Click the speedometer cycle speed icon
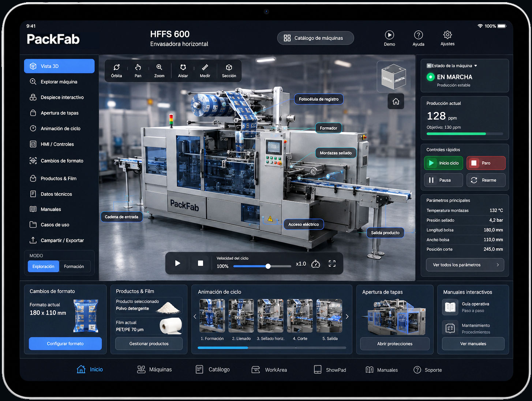This screenshot has width=532, height=401. pyautogui.click(x=315, y=264)
